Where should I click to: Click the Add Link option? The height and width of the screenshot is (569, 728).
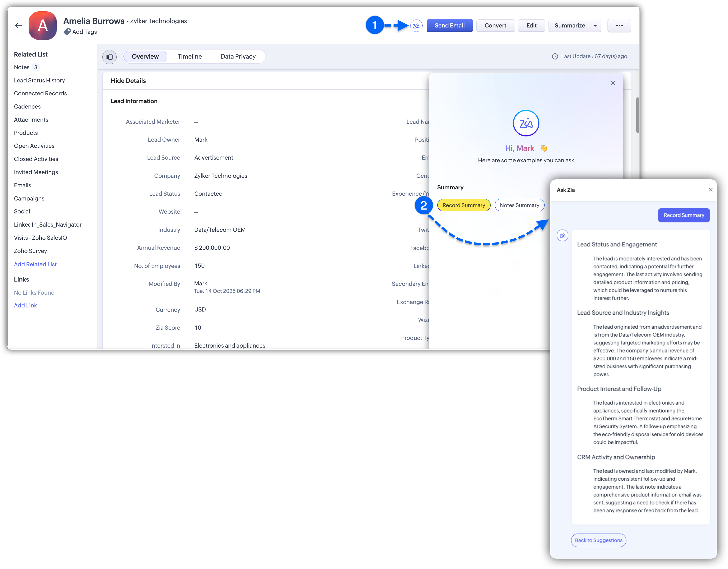pos(25,305)
